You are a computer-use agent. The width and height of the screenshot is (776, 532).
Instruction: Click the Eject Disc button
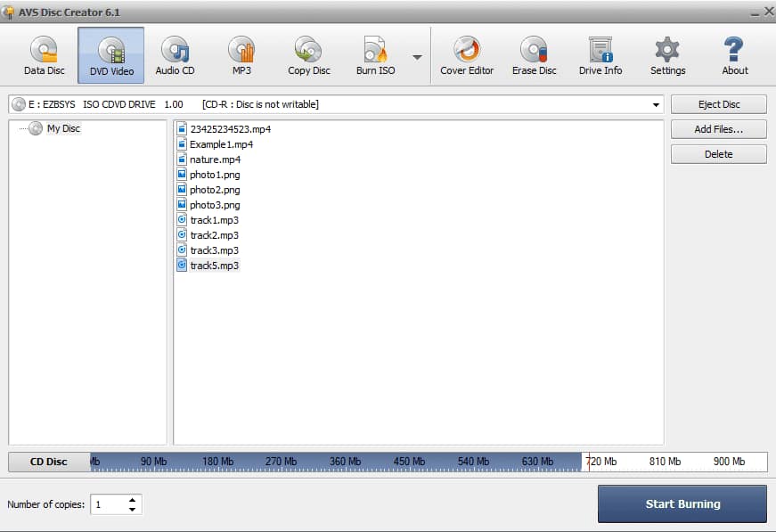tap(719, 104)
